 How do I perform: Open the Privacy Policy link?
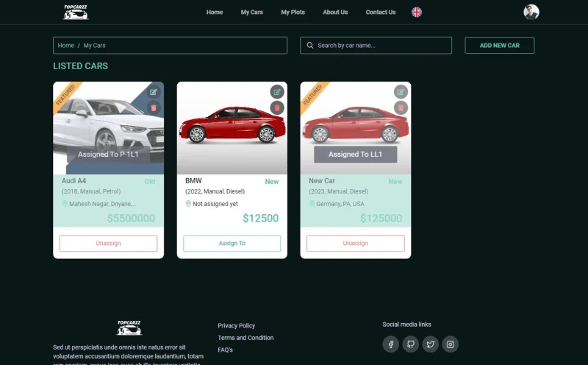[x=236, y=325]
